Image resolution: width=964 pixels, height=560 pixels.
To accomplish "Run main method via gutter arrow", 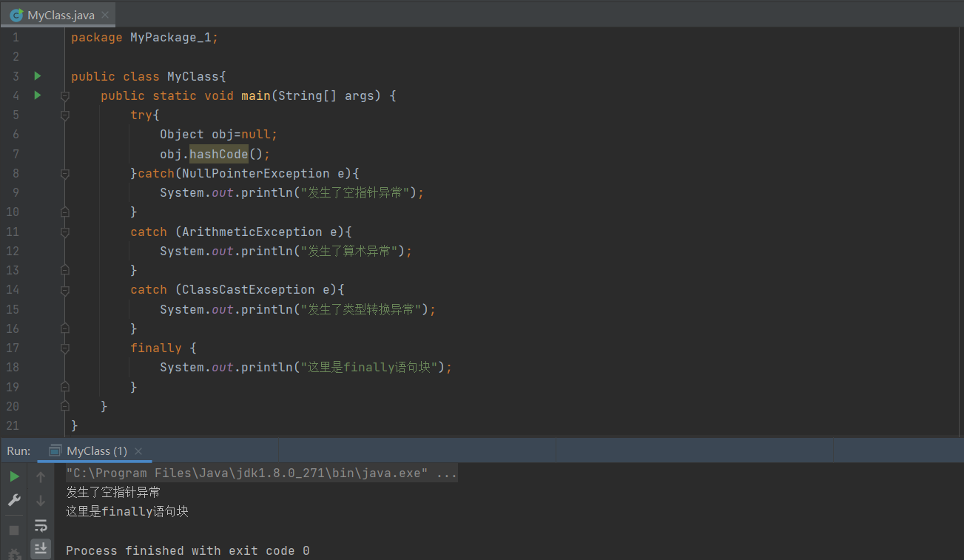I will tap(38, 95).
